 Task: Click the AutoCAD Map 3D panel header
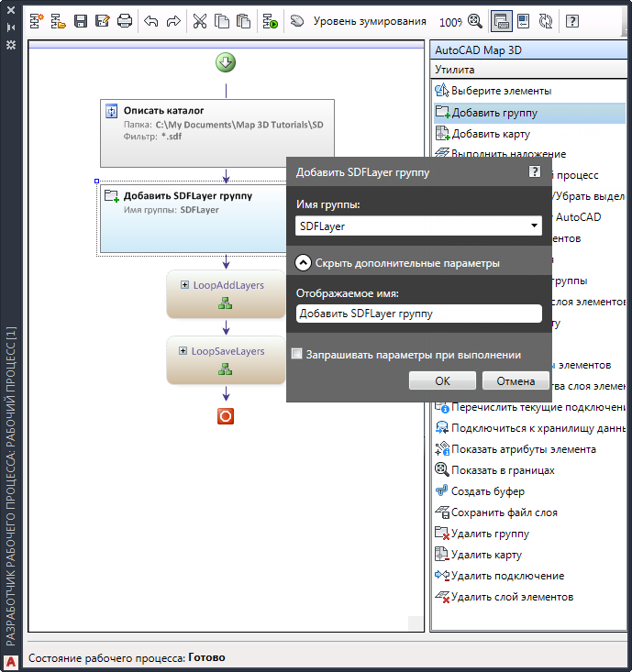coord(528,50)
